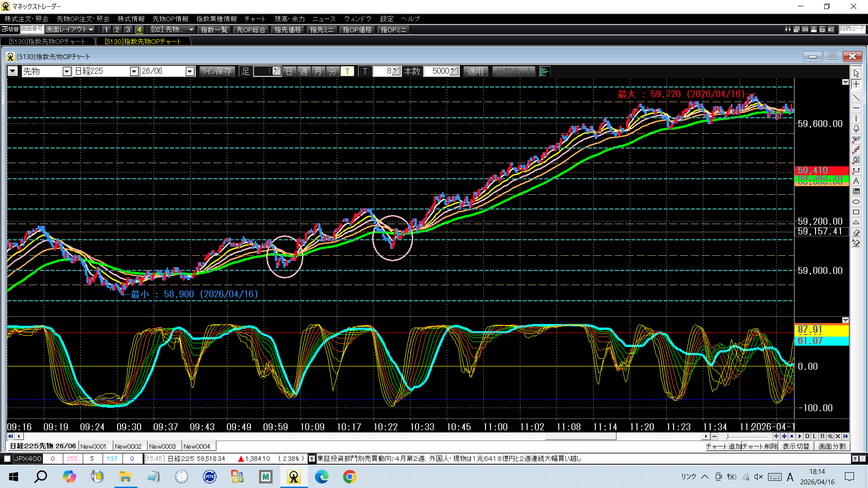Click the zoom magnifier icon below chart
Screen dimensions: 868x488
coord(830,436)
